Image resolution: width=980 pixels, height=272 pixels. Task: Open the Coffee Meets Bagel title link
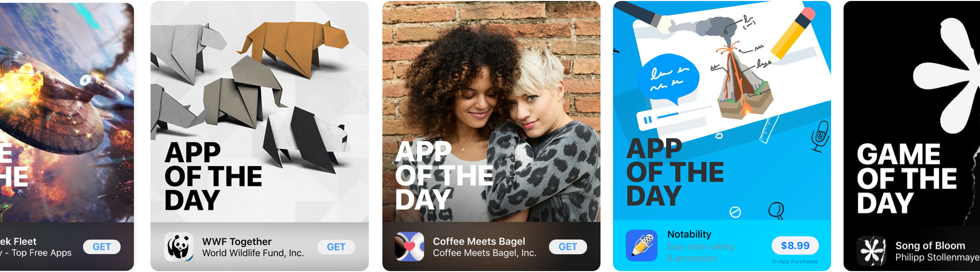(479, 241)
